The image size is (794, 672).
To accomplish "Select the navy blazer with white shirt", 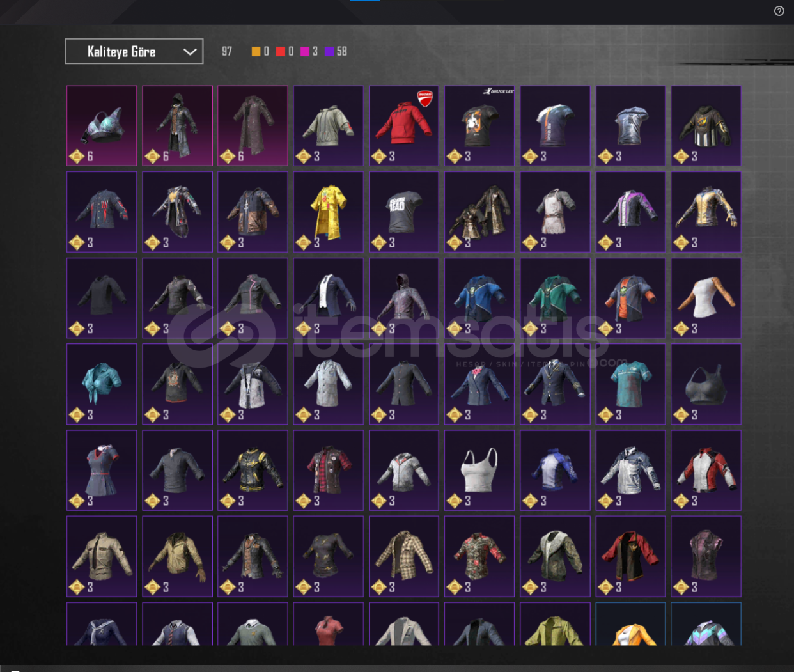I will coord(328,298).
